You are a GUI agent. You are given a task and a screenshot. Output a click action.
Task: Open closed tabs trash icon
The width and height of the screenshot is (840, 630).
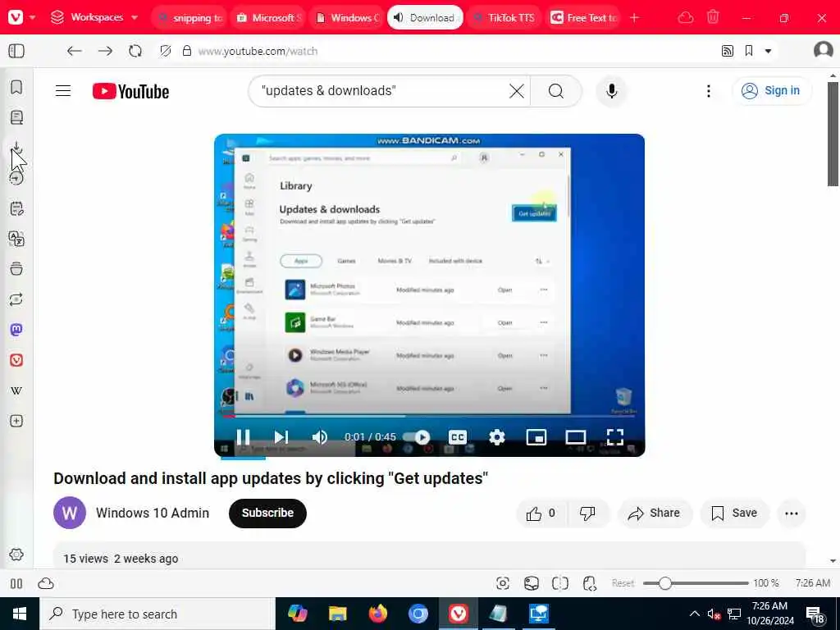coord(713,18)
